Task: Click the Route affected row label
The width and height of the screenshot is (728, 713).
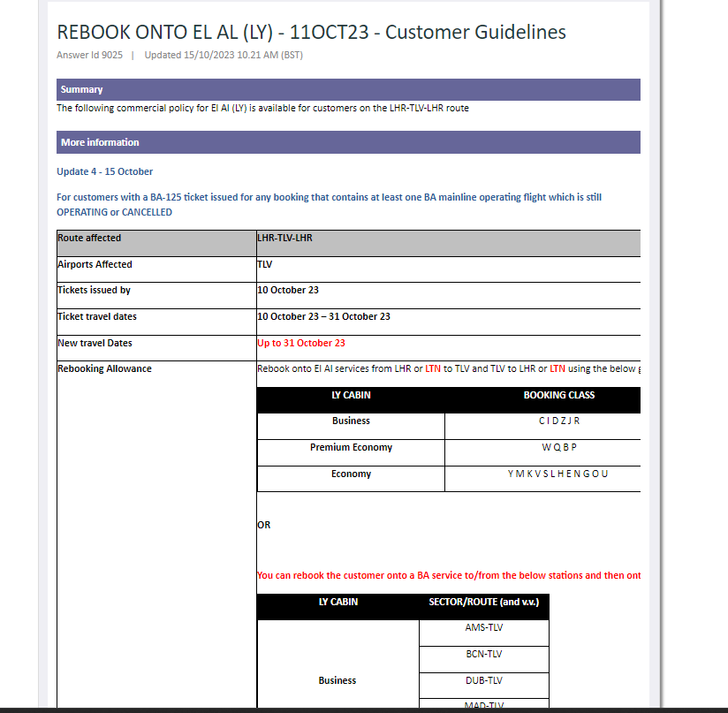Action: 89,238
